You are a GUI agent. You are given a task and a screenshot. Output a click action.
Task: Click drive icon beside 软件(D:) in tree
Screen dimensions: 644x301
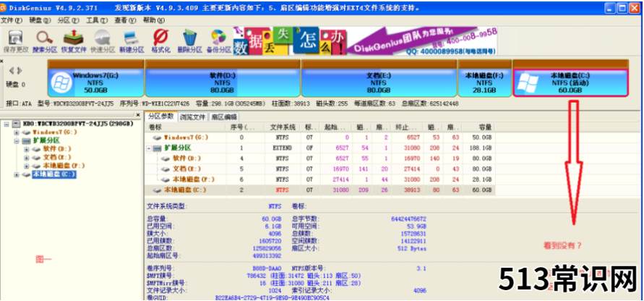[x=38, y=149]
